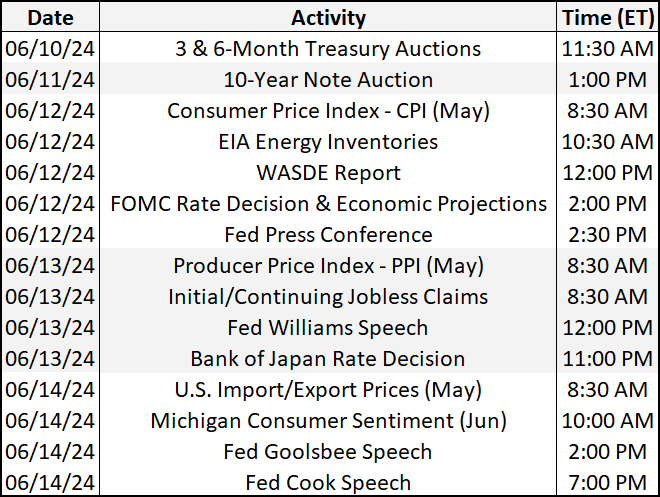Select Consumer Price Index - CPI (May) cell

point(328,111)
